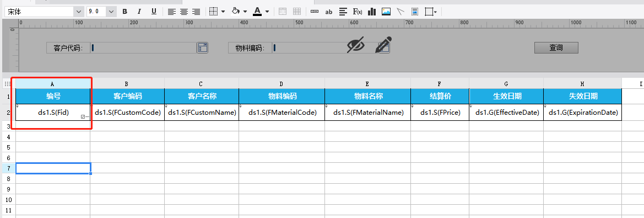Insert an image into the cell

pos(386,12)
